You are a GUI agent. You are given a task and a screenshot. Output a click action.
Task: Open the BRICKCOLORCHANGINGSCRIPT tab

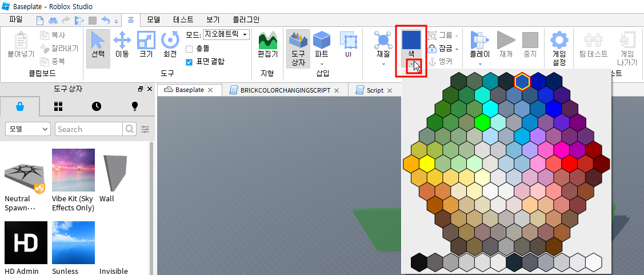pos(285,90)
